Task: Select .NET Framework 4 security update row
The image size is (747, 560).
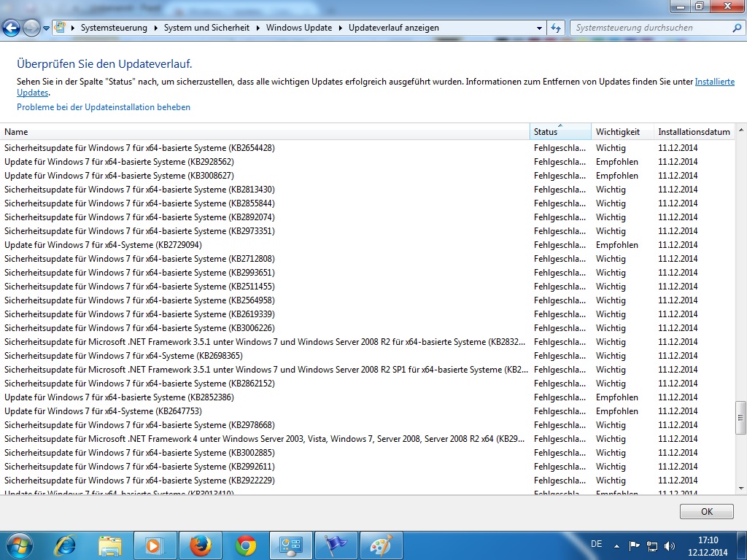Action: (x=368, y=438)
